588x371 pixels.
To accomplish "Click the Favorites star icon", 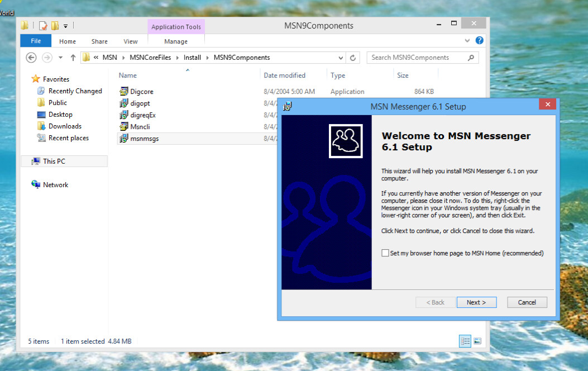I will pos(36,79).
